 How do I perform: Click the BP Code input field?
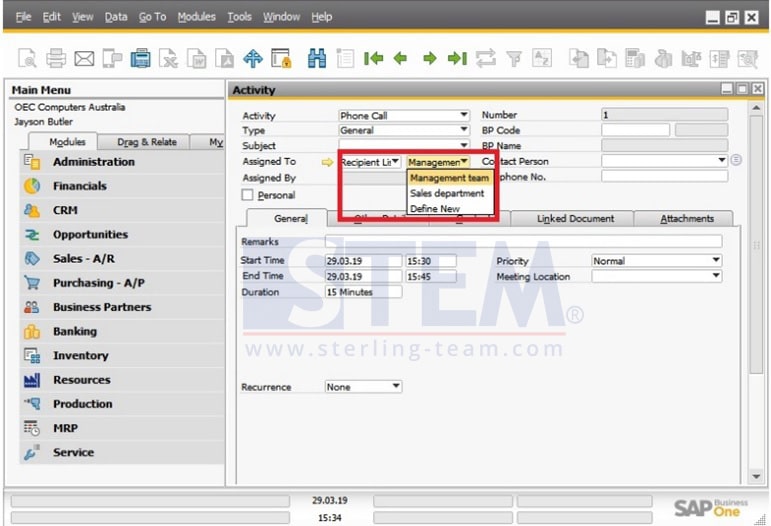click(x=635, y=130)
